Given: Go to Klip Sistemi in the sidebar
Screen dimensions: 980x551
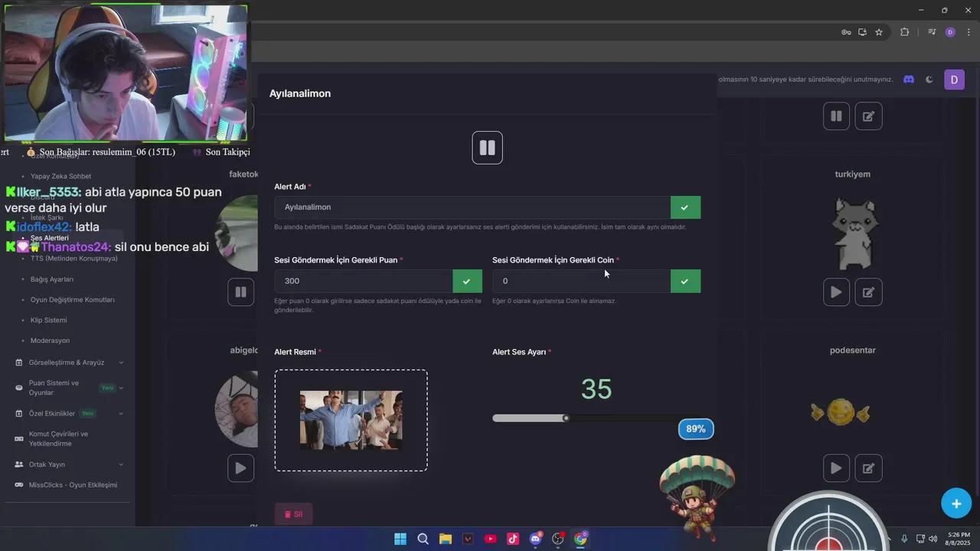Looking at the screenshot, I should (48, 320).
